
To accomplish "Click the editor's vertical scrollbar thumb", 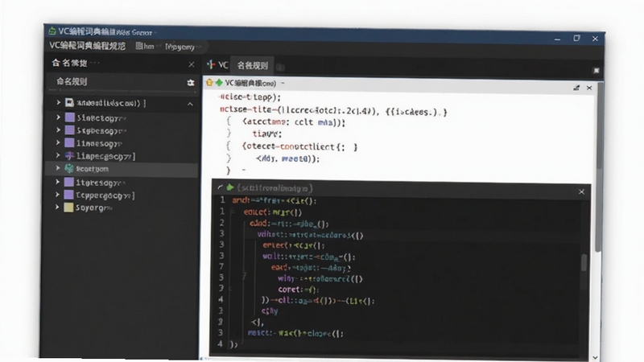I will click(599, 167).
